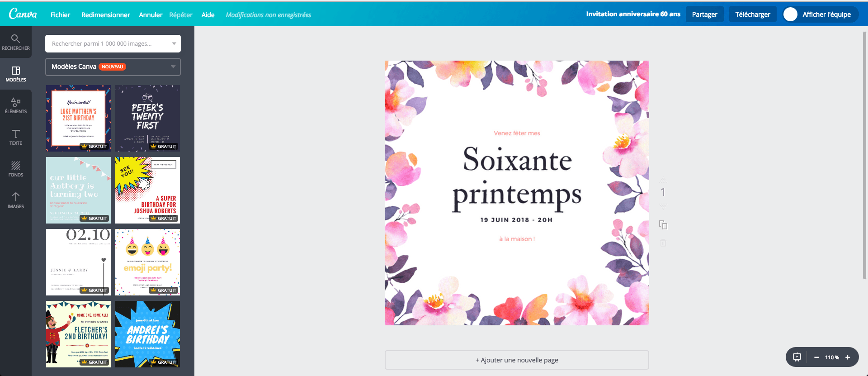Switch to the Modèles panel
Screen dimensions: 868x376
coord(16,74)
